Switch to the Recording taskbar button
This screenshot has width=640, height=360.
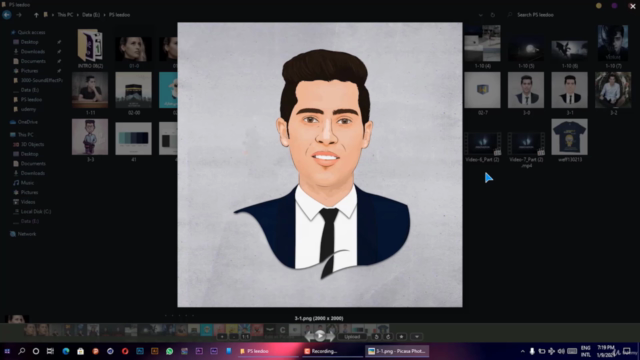pyautogui.click(x=332, y=351)
